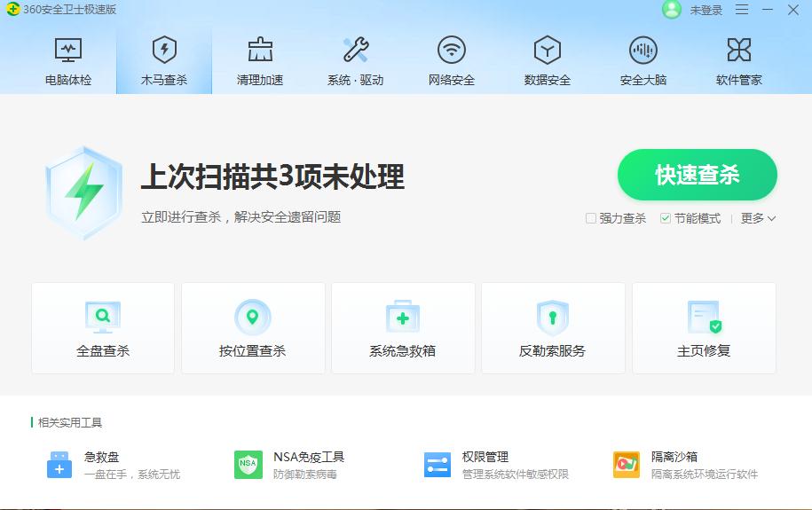Screen dimensions: 812x510
Task: Click the 360安全卫士极速版 window title
Action: point(70,10)
